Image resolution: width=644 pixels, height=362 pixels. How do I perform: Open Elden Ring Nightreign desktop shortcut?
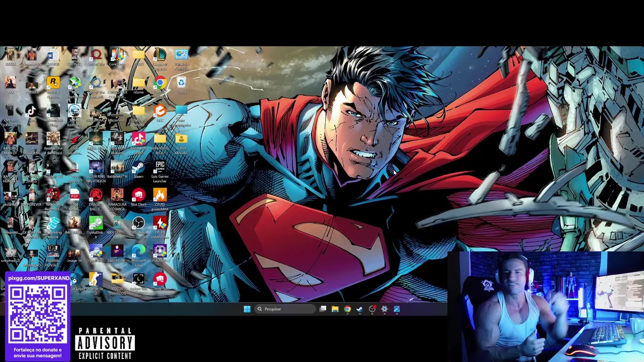[96, 172]
